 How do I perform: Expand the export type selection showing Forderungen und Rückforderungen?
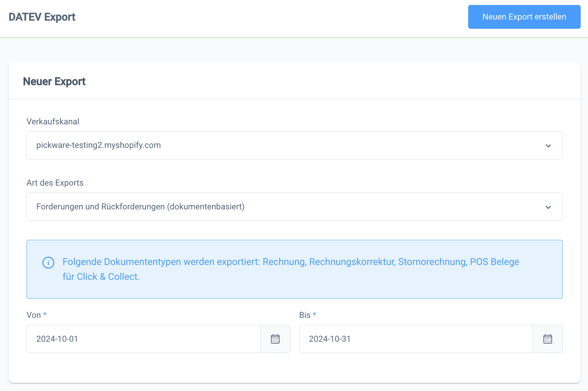click(549, 206)
